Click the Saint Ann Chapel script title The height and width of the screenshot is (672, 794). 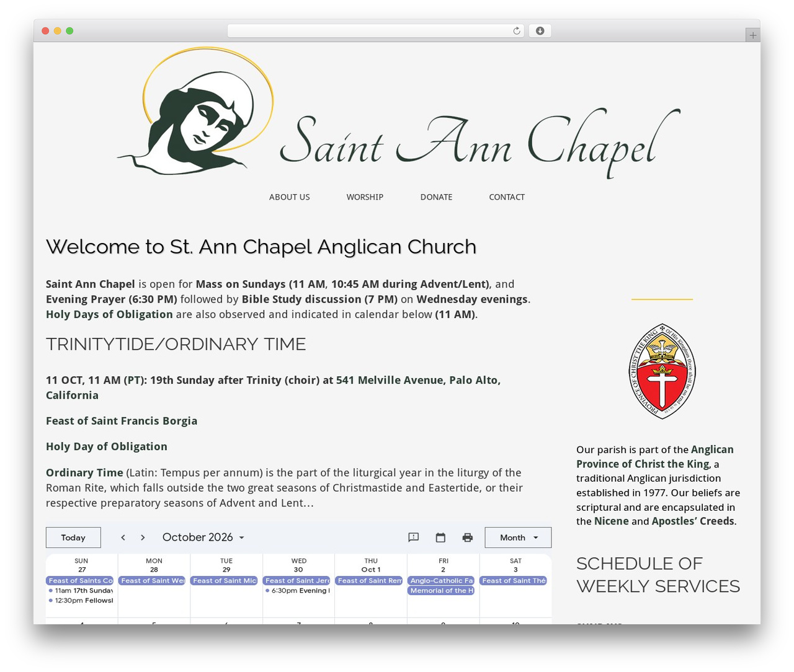click(x=480, y=143)
